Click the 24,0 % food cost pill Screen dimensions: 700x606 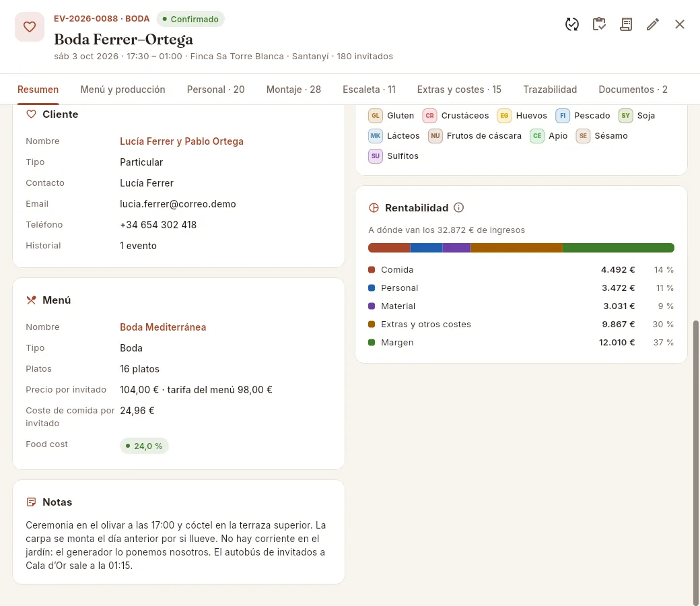(144, 446)
